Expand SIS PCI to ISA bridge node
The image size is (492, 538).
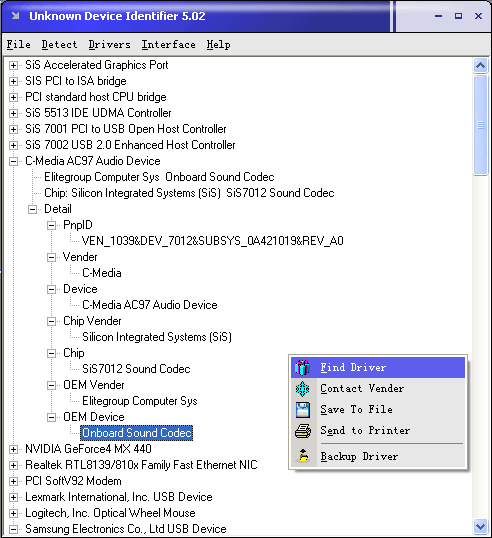click(x=13, y=81)
